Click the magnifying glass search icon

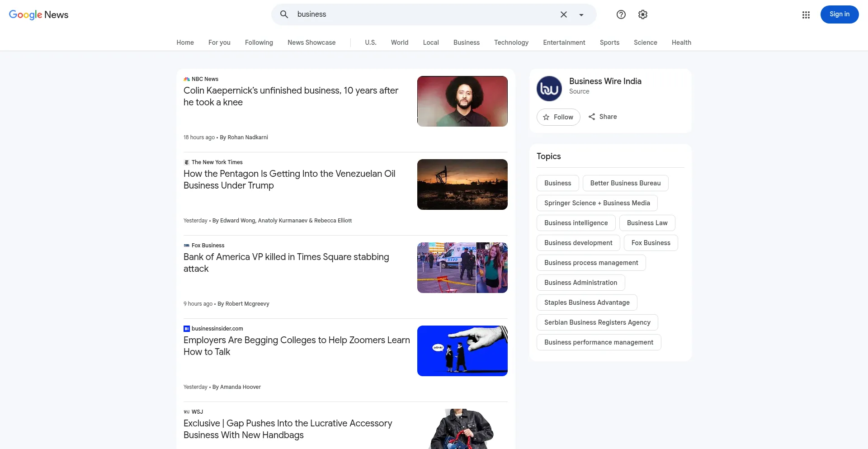tap(284, 14)
